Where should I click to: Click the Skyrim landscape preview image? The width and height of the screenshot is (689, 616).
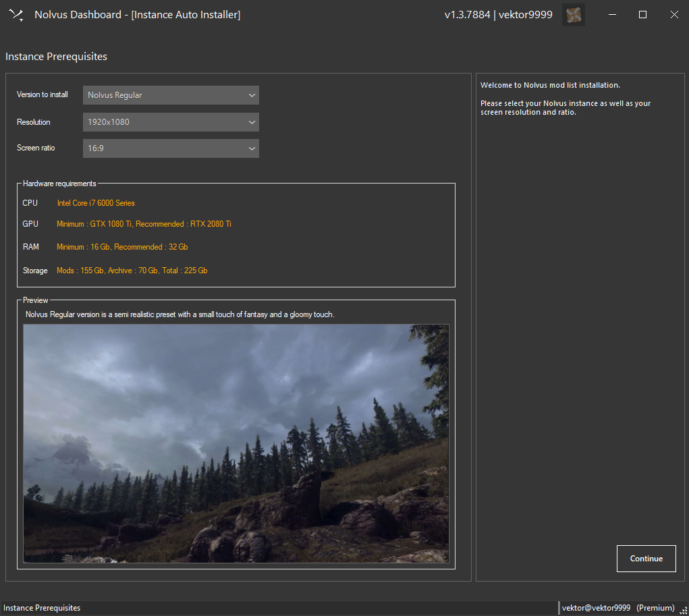click(236, 443)
